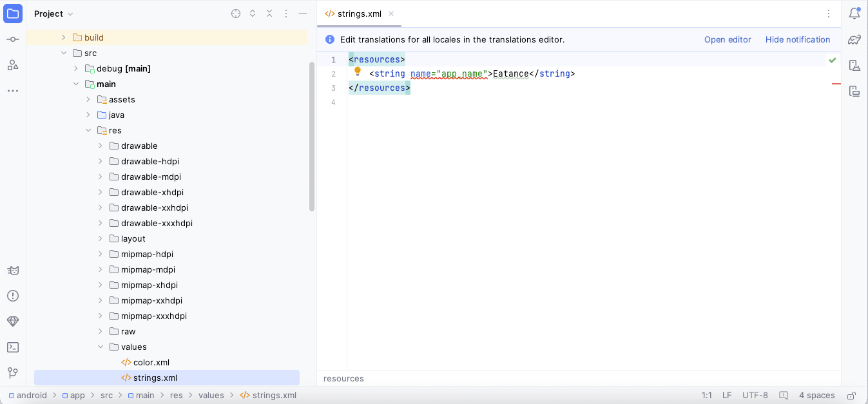The width and height of the screenshot is (868, 404).
Task: Click the Open editor link
Action: click(728, 40)
